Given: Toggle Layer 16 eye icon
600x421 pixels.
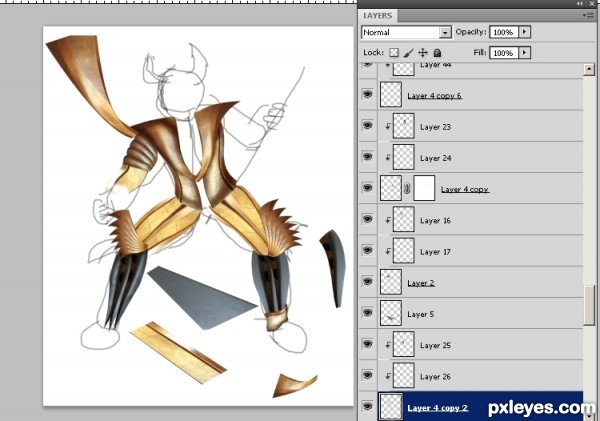Looking at the screenshot, I should point(368,219).
